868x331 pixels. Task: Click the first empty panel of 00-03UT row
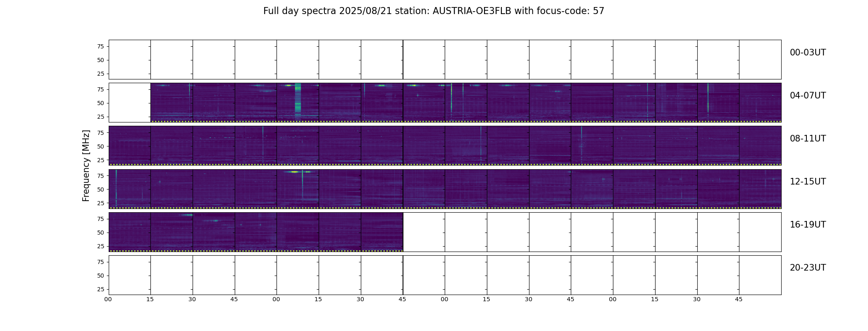click(130, 60)
